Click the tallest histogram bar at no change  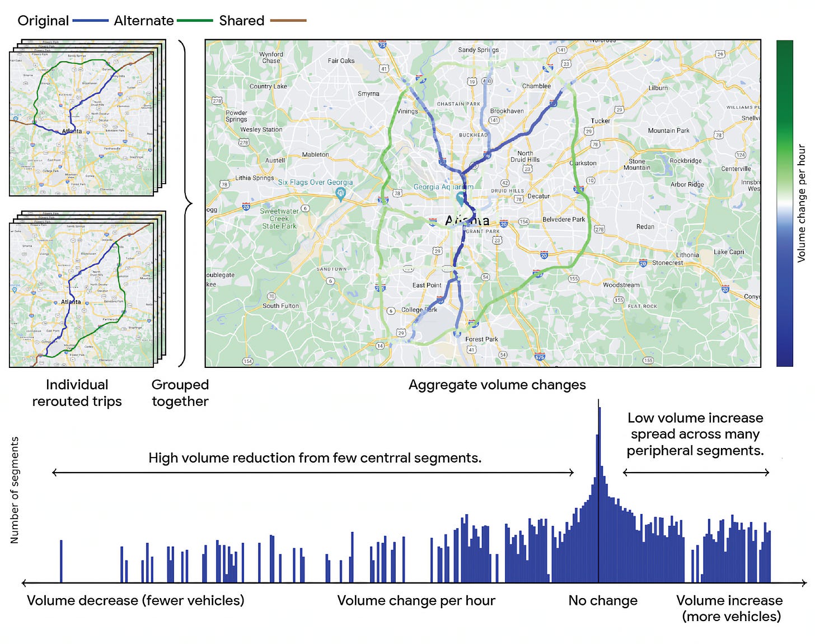pos(599,495)
